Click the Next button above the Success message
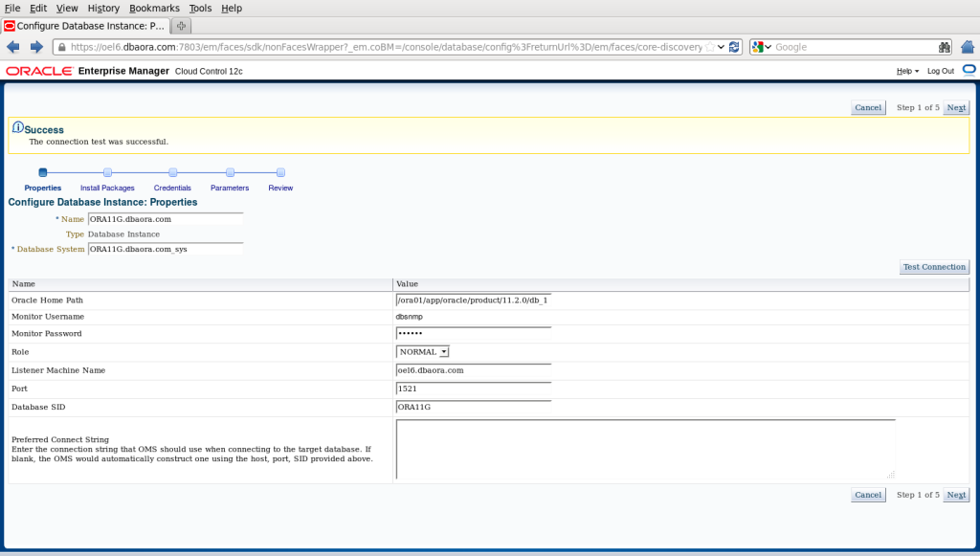The image size is (980, 556). (956, 107)
